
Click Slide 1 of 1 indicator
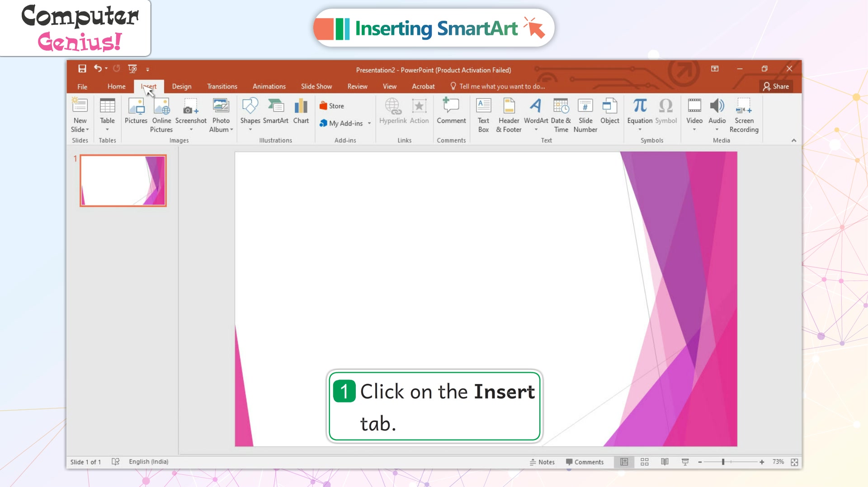[85, 462]
